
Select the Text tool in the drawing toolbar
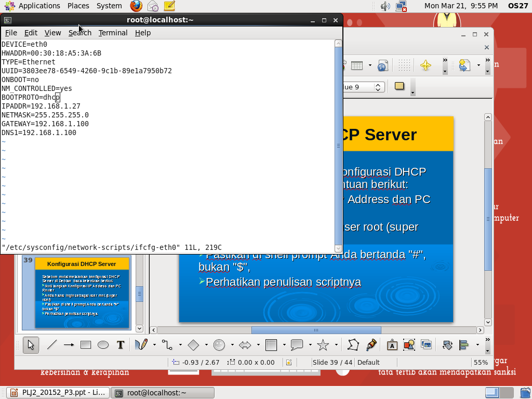pyautogui.click(x=120, y=344)
